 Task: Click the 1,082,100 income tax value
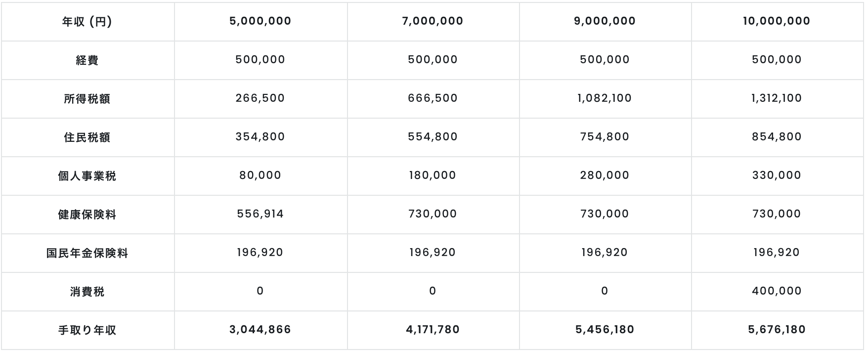pyautogui.click(x=605, y=98)
